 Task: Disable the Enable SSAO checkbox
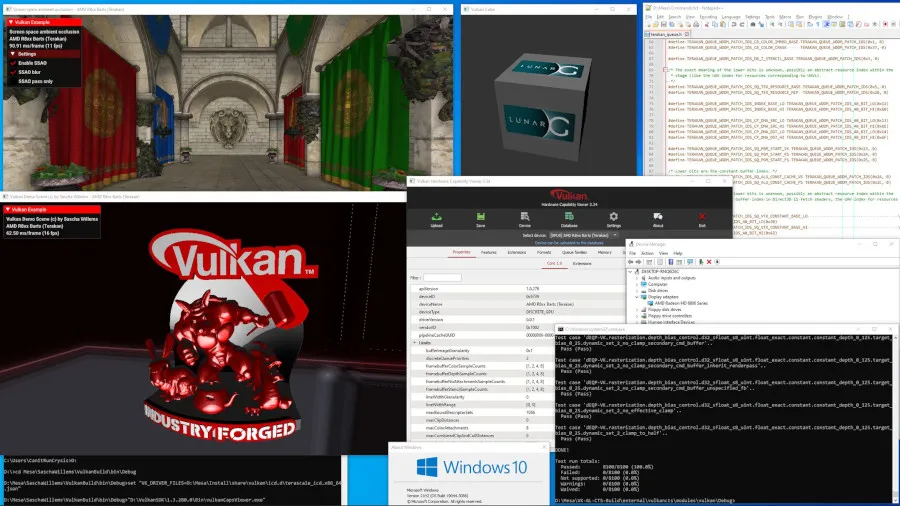tap(12, 63)
